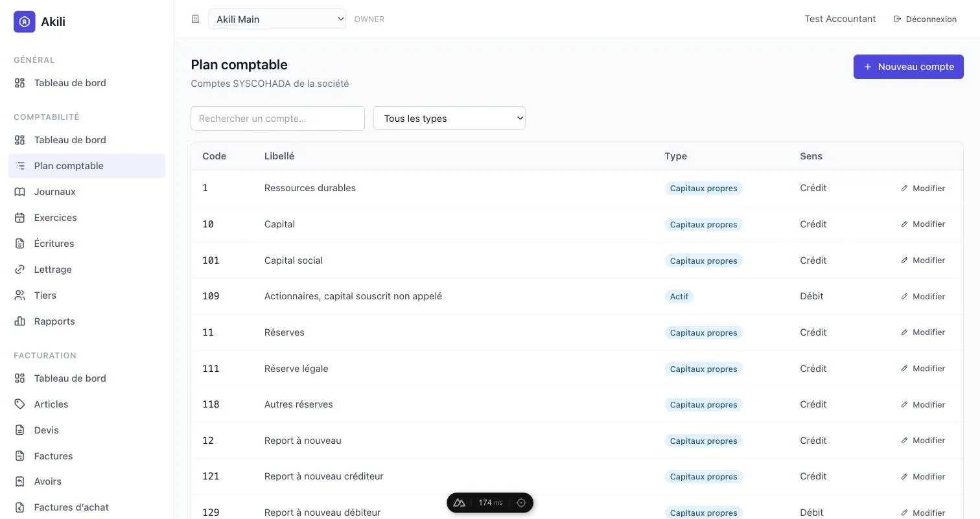The width and height of the screenshot is (980, 519).
Task: Click Déconnexion to log out
Action: tap(925, 19)
